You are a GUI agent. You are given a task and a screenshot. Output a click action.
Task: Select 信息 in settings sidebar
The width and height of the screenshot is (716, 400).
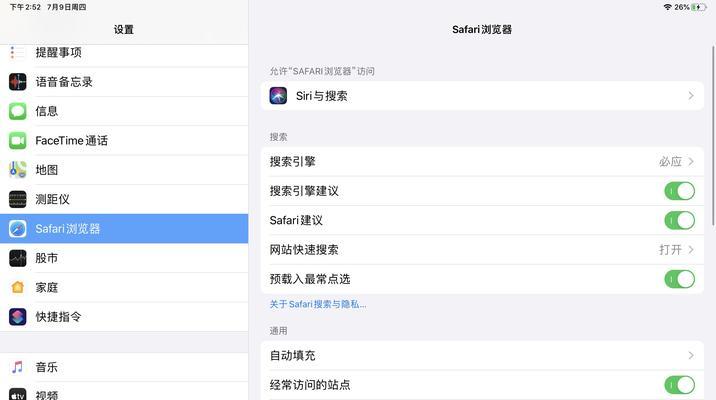click(x=124, y=111)
